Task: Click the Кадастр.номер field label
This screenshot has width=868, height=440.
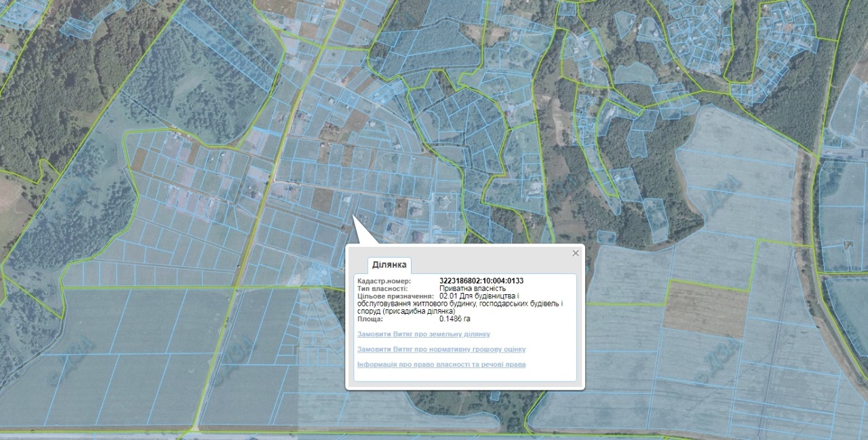Action: 383,281
